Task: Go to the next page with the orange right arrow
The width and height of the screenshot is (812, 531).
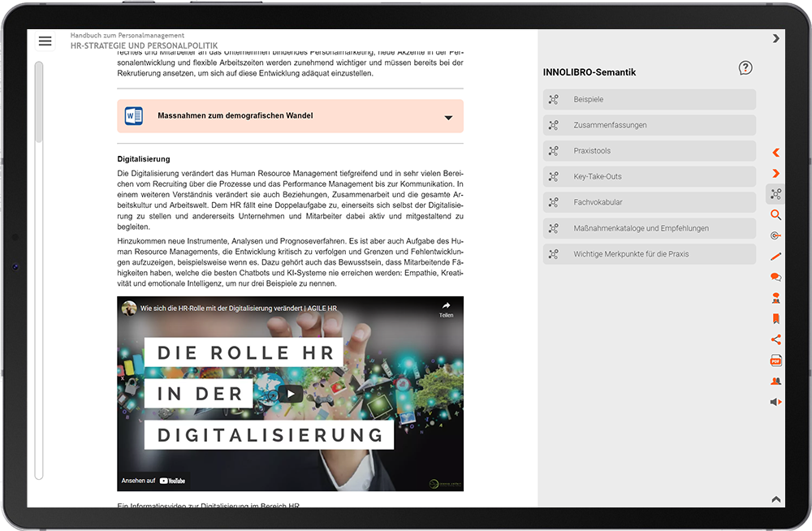Action: point(775,173)
